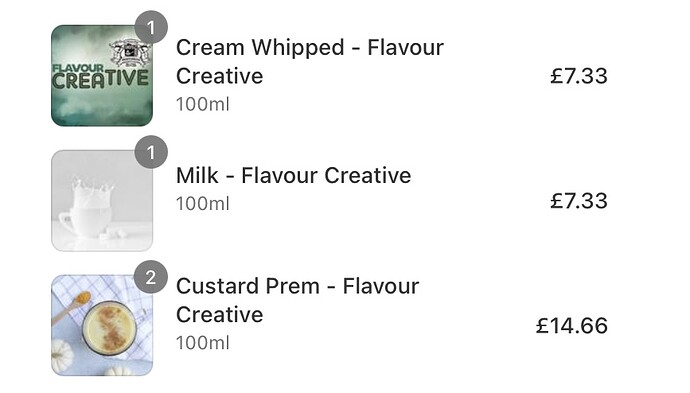Click the £14.66 price for Custard Prem
The image size is (690, 393).
coord(572,326)
